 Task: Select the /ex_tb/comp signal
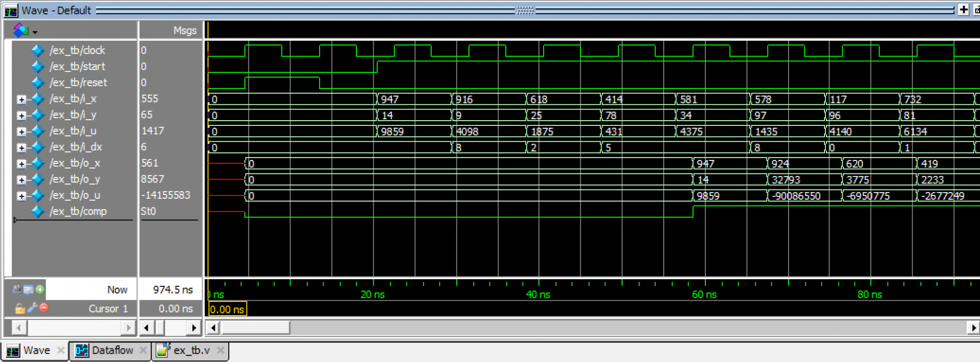point(78,212)
